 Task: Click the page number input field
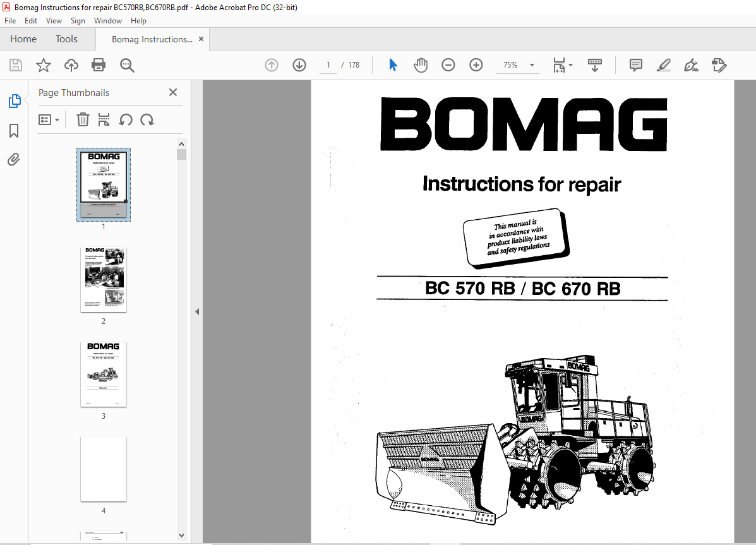[328, 65]
